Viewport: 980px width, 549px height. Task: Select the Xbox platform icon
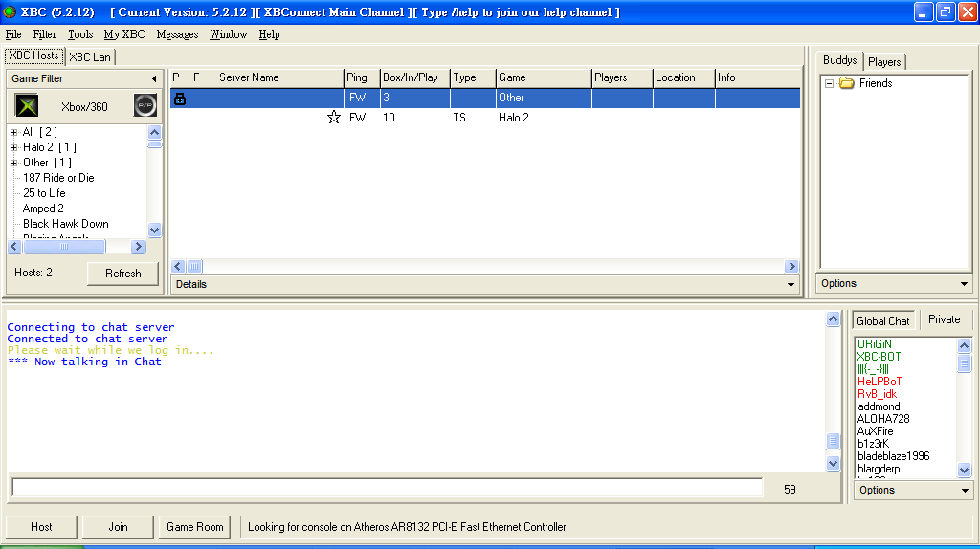[27, 106]
